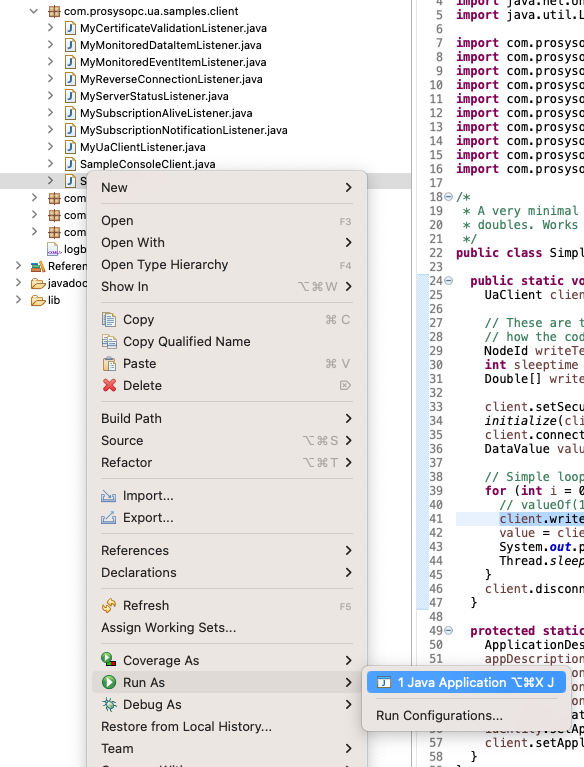The width and height of the screenshot is (584, 767).
Task: Click the MyCertificateValidationListener.java file icon
Action: point(70,28)
